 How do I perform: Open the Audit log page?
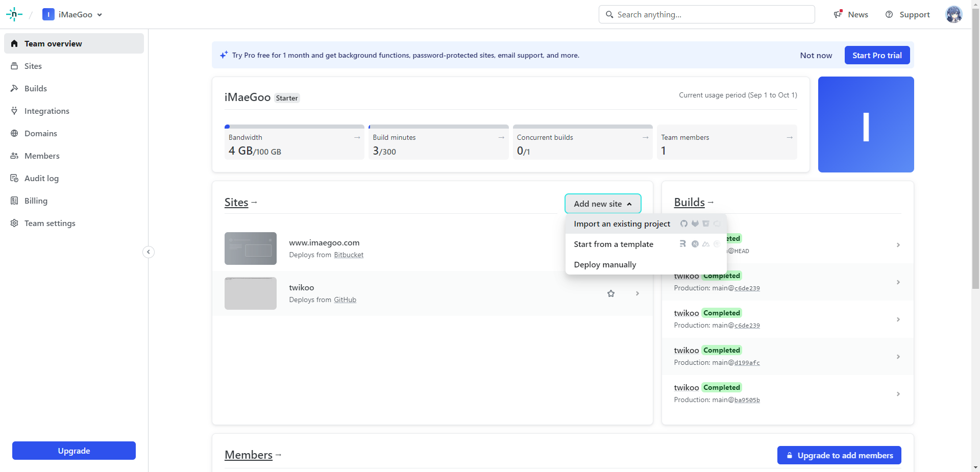41,178
